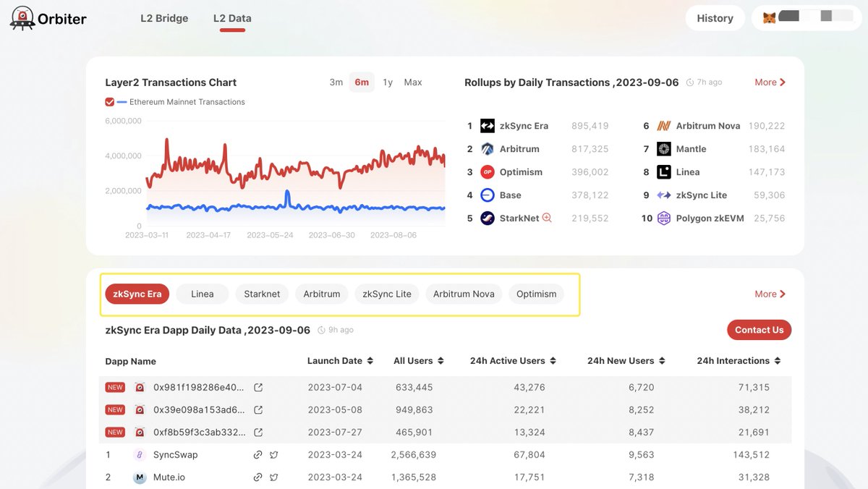This screenshot has width=868, height=489.
Task: Click the 895,419 transactions value
Action: click(590, 126)
